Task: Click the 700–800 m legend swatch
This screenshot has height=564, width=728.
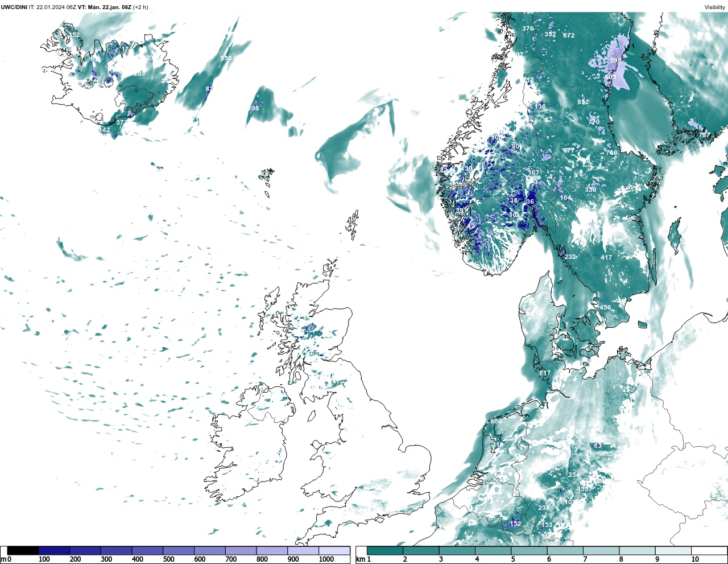Action: point(241,551)
